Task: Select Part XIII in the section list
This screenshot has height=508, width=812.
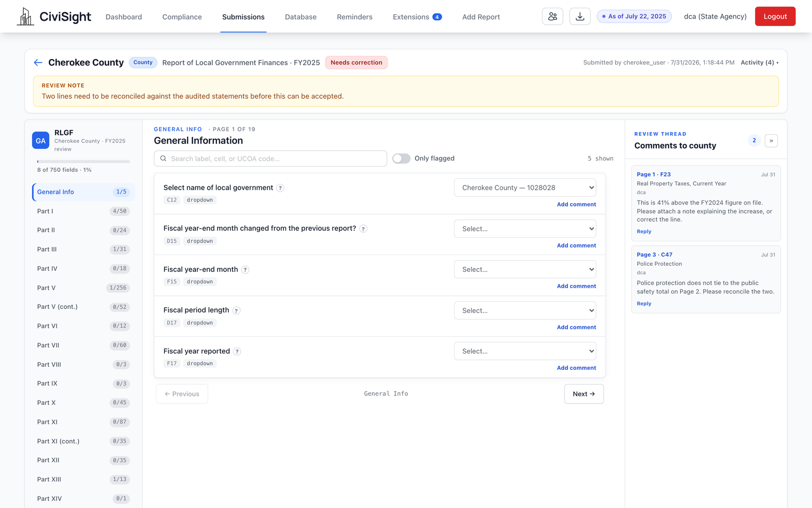Action: (x=83, y=480)
